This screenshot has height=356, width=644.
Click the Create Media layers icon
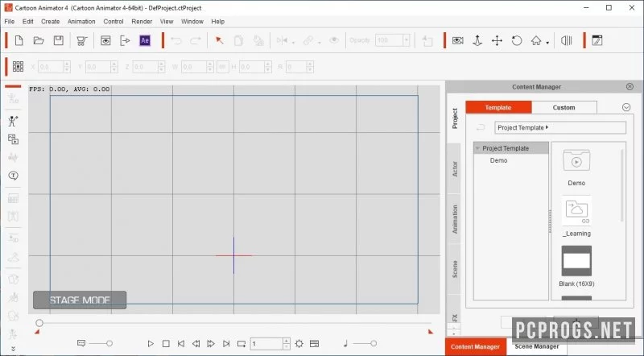point(13,139)
